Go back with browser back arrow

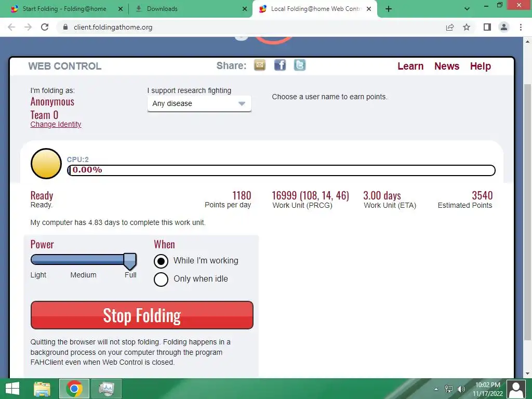[x=11, y=27]
